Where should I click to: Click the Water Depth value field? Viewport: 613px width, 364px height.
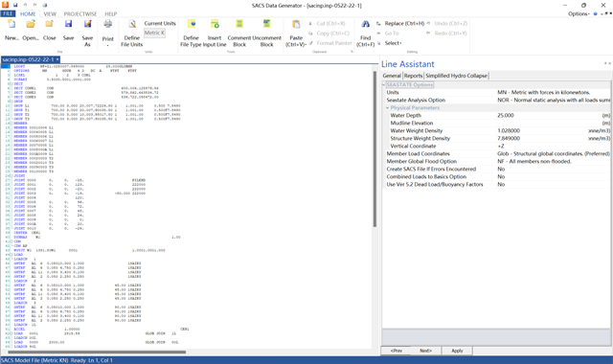pos(553,115)
